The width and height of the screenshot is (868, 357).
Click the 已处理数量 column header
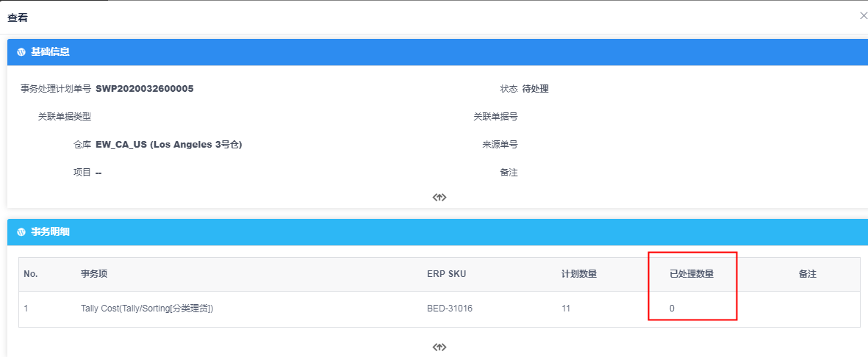click(692, 274)
